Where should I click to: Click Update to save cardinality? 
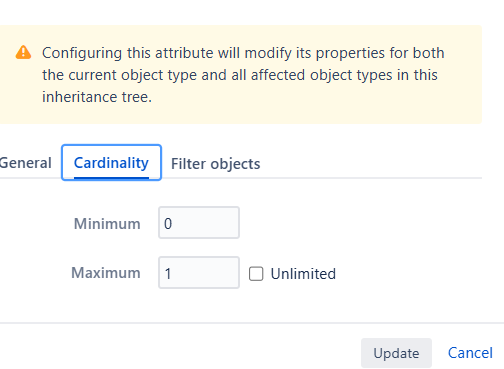pos(396,353)
